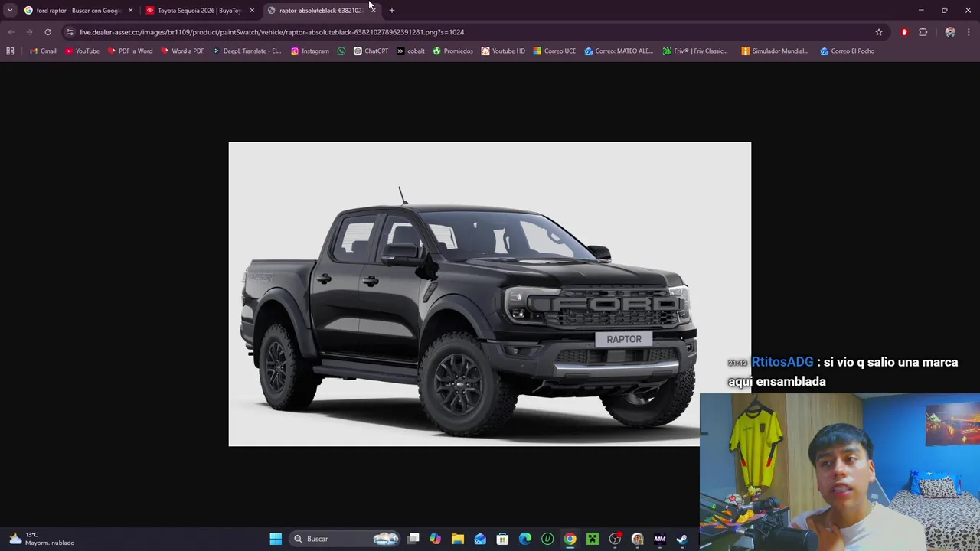Viewport: 980px width, 551px height.
Task: Open the cobalt bookmark
Action: point(410,51)
